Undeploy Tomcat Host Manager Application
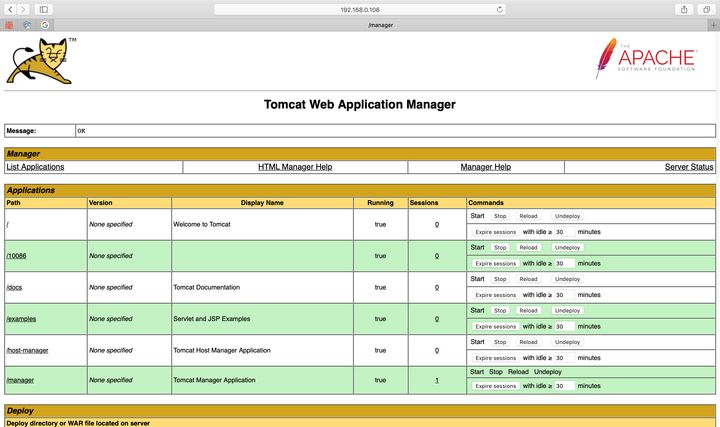720x427 pixels. point(567,342)
